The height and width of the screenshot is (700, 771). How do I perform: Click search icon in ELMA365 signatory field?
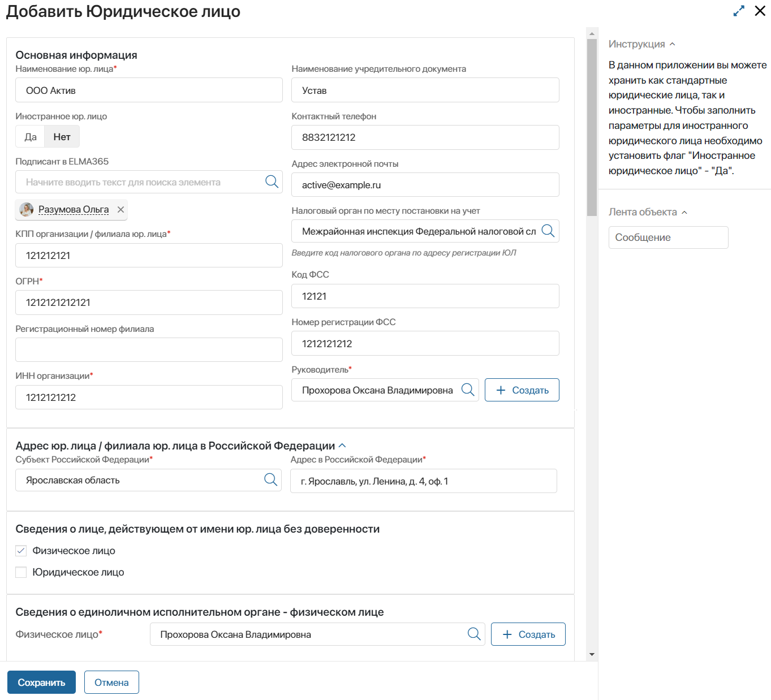click(272, 182)
